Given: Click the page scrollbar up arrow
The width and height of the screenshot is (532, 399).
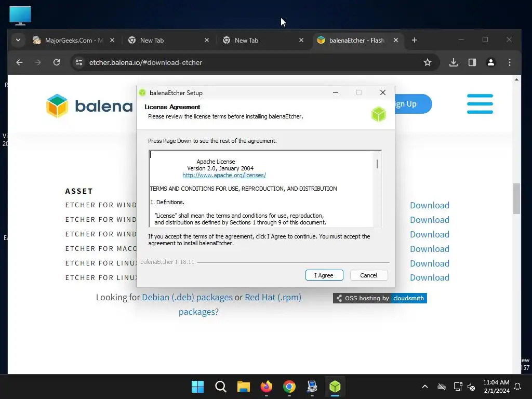Looking at the screenshot, I should tap(516, 79).
